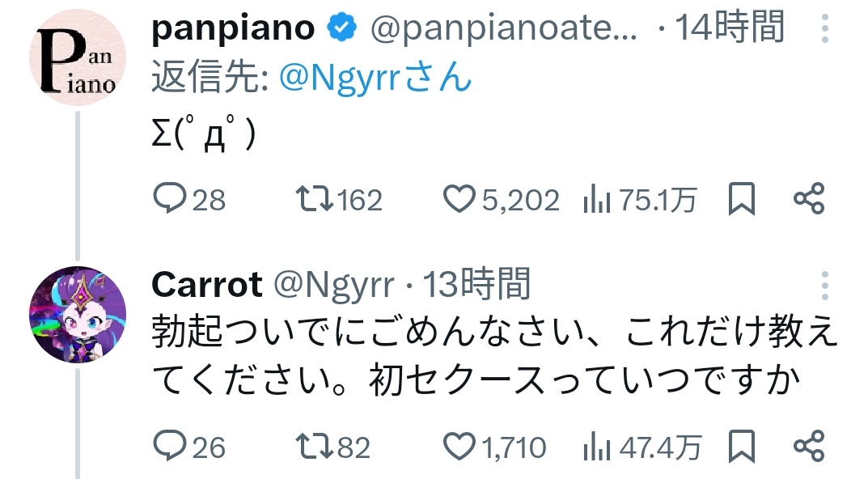The height and width of the screenshot is (479, 868).
Task: Open more options for Carrot's post
Action: click(x=824, y=285)
